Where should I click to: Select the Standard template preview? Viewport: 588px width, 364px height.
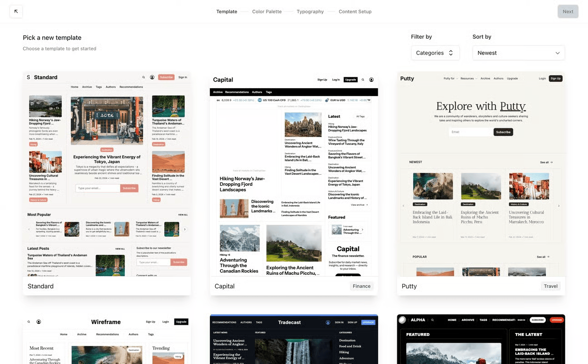pos(107,174)
